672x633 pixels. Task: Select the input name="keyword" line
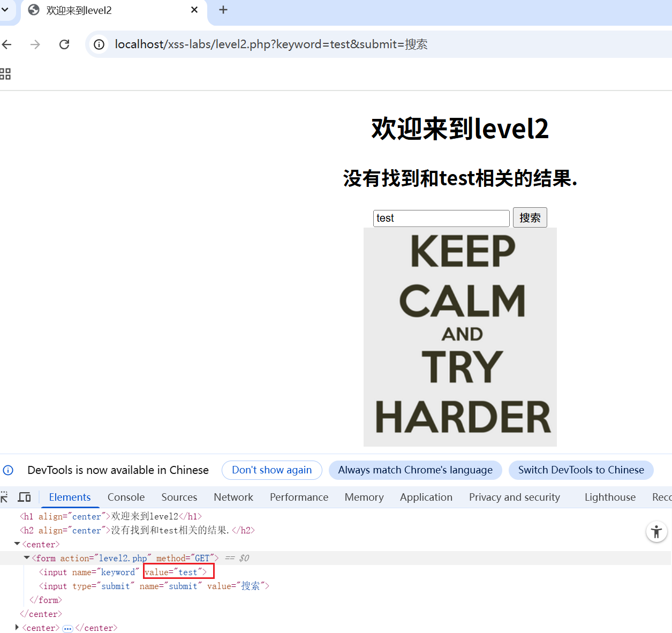(123, 572)
